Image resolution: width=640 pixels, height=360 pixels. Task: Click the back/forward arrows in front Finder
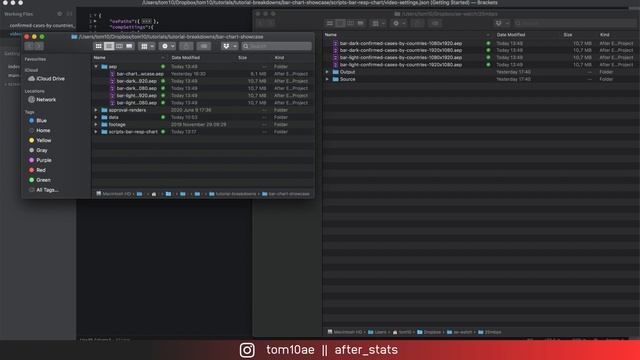click(x=34, y=46)
